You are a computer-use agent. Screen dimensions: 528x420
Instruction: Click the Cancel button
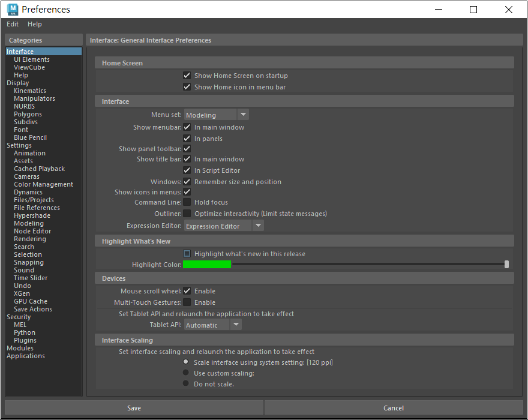pos(394,408)
